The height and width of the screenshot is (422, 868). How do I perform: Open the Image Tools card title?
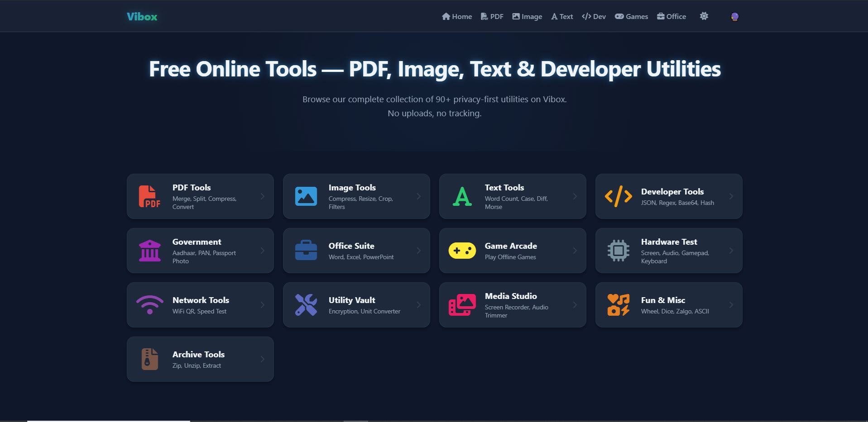[x=352, y=188]
